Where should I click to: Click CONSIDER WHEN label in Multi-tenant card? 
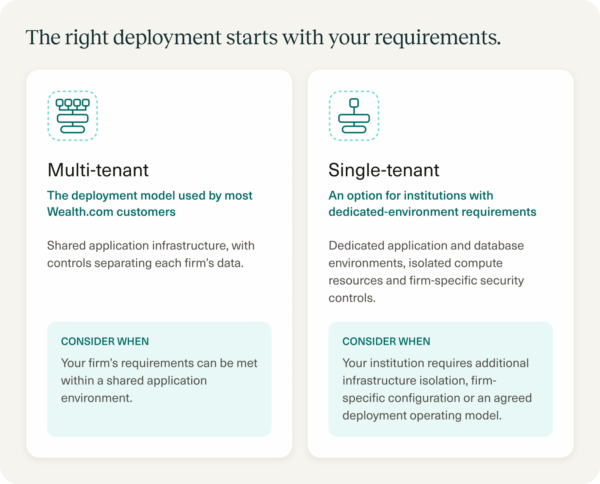click(105, 341)
